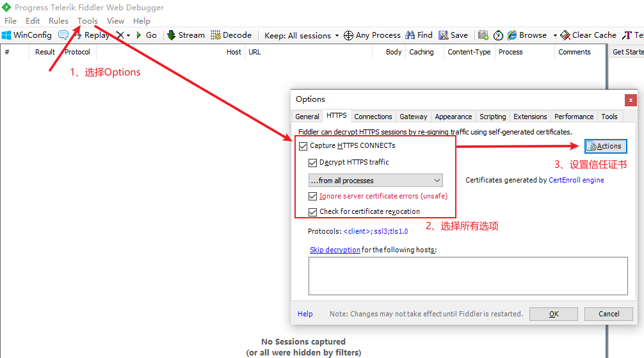644x358 pixels.
Task: Click Clear Cache toolbar button
Action: coord(588,35)
